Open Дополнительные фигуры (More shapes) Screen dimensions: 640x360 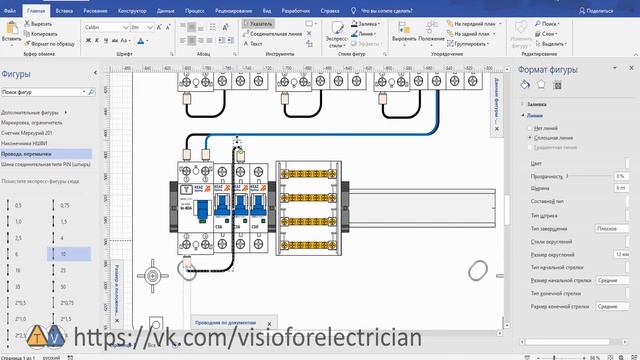point(33,112)
